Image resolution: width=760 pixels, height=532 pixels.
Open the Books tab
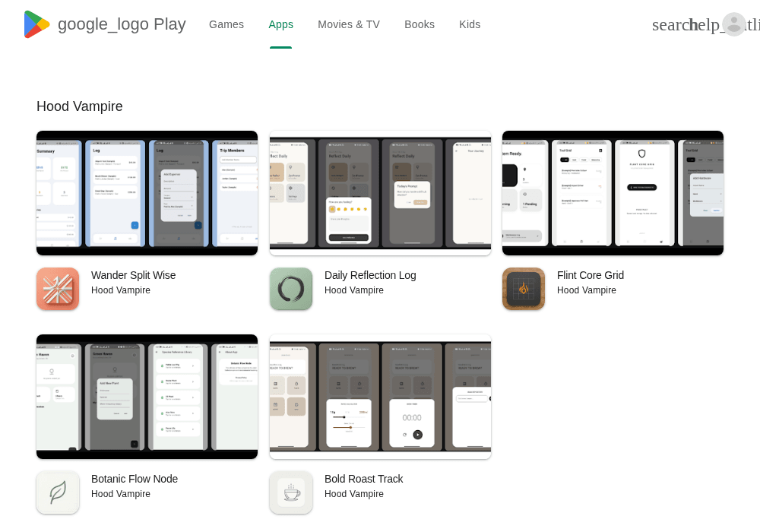coord(420,24)
